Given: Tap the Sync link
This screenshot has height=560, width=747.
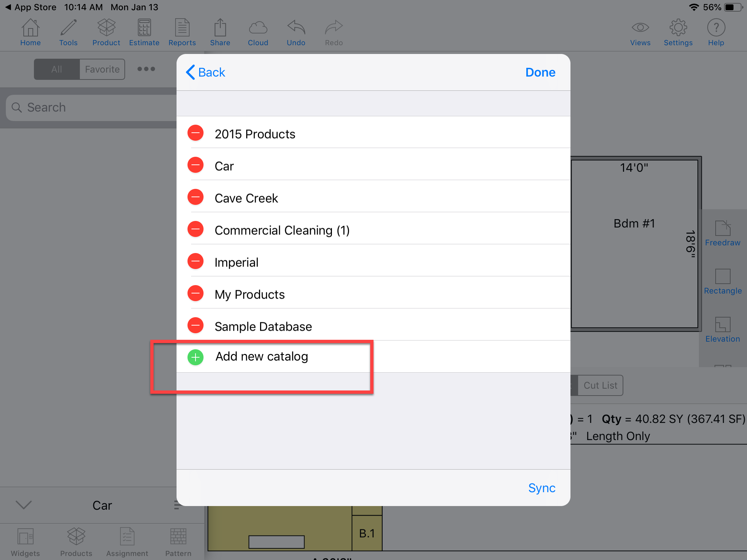Looking at the screenshot, I should pyautogui.click(x=542, y=488).
